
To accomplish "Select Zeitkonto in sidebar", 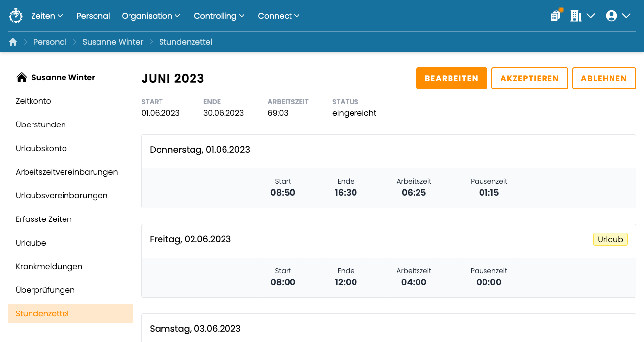I will 70,101.
